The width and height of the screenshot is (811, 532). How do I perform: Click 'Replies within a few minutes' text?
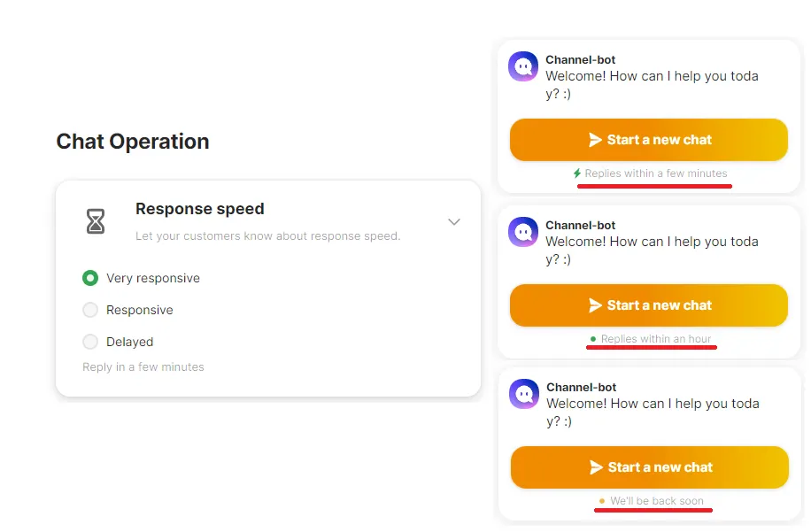point(656,173)
